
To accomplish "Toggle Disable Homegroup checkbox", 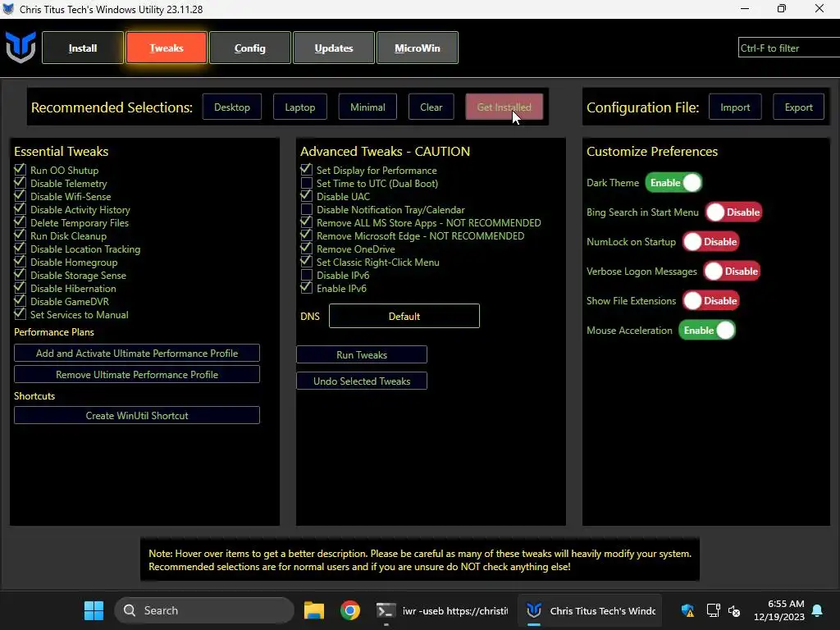I will 20,262.
